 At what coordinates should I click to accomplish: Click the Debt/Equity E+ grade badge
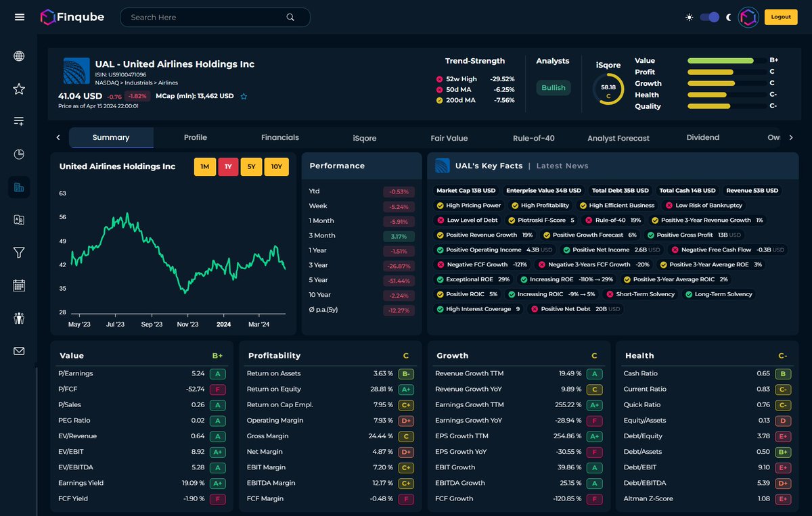click(x=784, y=436)
